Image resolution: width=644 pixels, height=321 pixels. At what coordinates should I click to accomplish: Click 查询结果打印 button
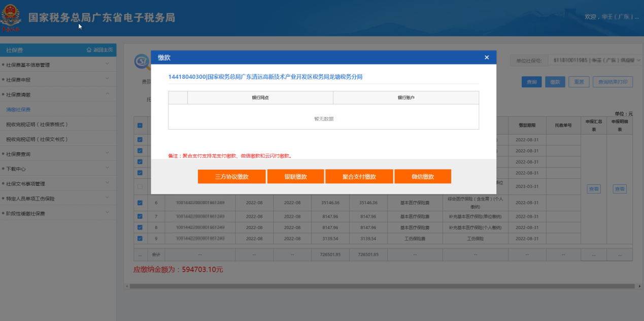(612, 82)
